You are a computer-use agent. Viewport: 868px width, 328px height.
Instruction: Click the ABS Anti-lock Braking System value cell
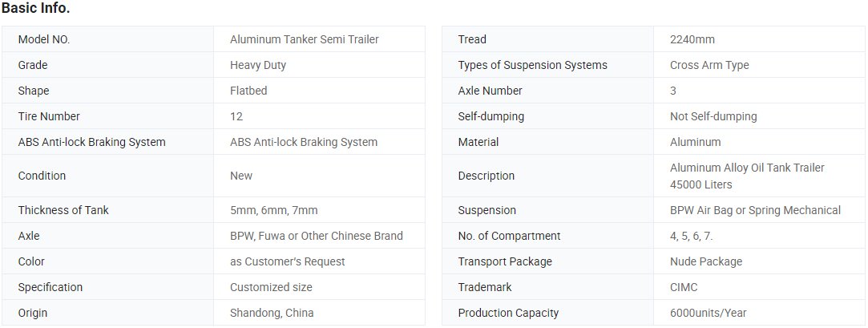pyautogui.click(x=320, y=142)
